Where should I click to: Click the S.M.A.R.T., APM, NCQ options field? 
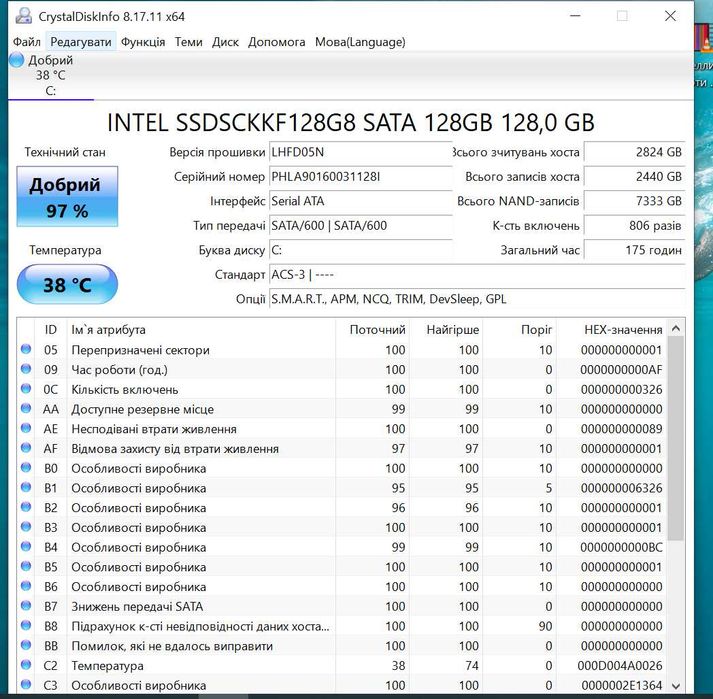477,299
